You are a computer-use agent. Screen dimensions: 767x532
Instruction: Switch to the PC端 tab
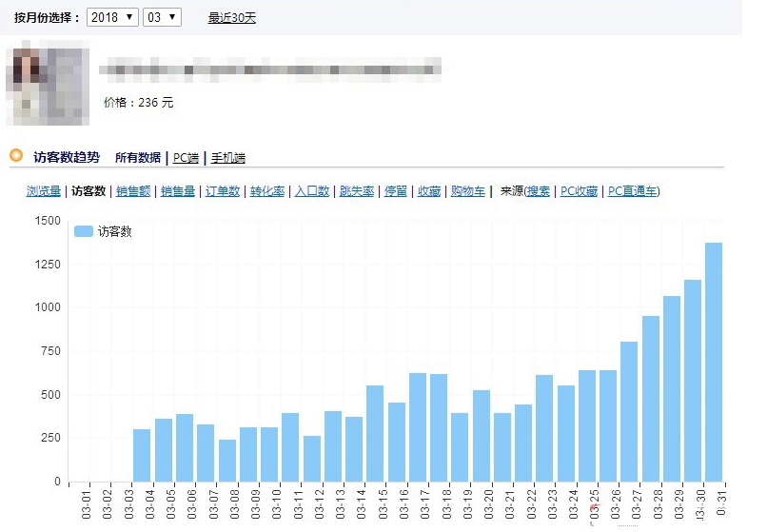tap(186, 158)
